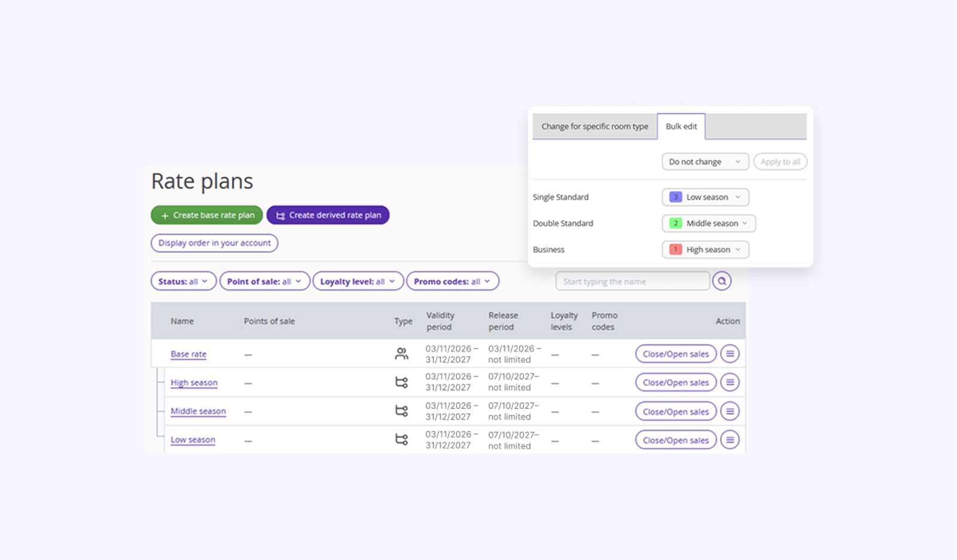Click the Loyalty levels column header
Viewport: 957px width, 560px height.
point(564,321)
